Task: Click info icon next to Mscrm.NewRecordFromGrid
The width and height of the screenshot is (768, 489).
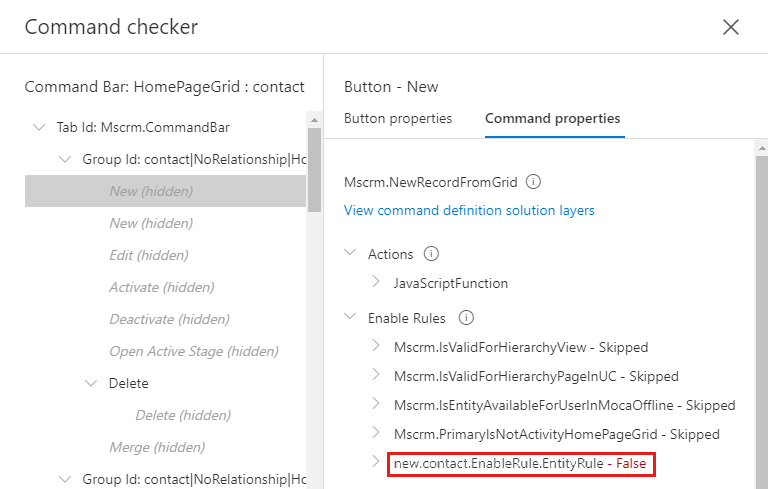Action: [x=533, y=183]
